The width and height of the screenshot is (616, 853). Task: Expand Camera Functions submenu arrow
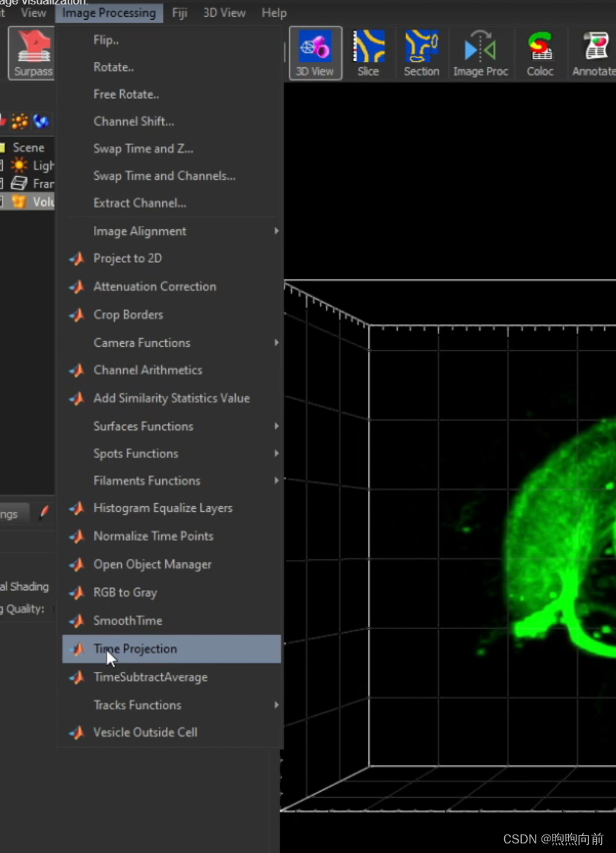coord(276,343)
